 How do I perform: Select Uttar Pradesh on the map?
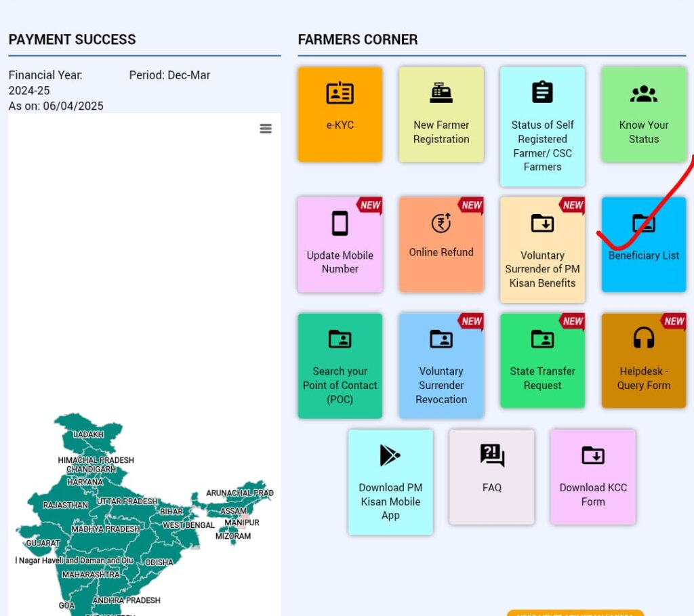[x=127, y=501]
